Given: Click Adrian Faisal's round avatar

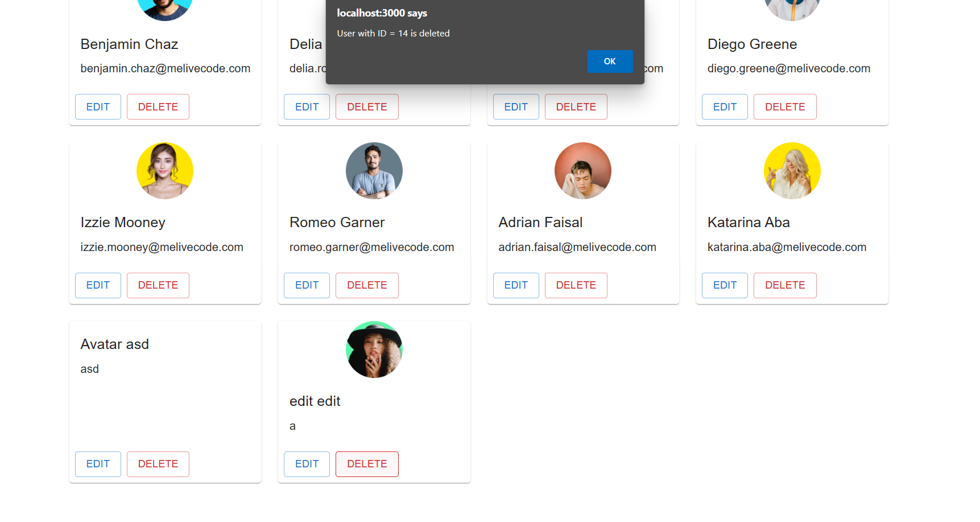Looking at the screenshot, I should point(583,171).
